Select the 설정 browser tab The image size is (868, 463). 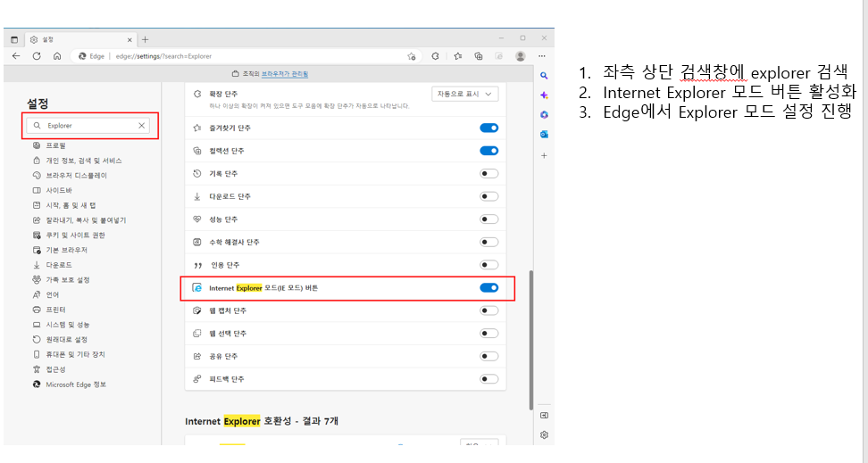(80, 40)
